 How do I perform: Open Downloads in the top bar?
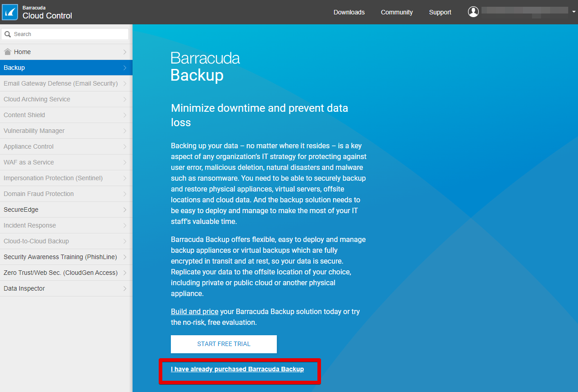(x=349, y=12)
